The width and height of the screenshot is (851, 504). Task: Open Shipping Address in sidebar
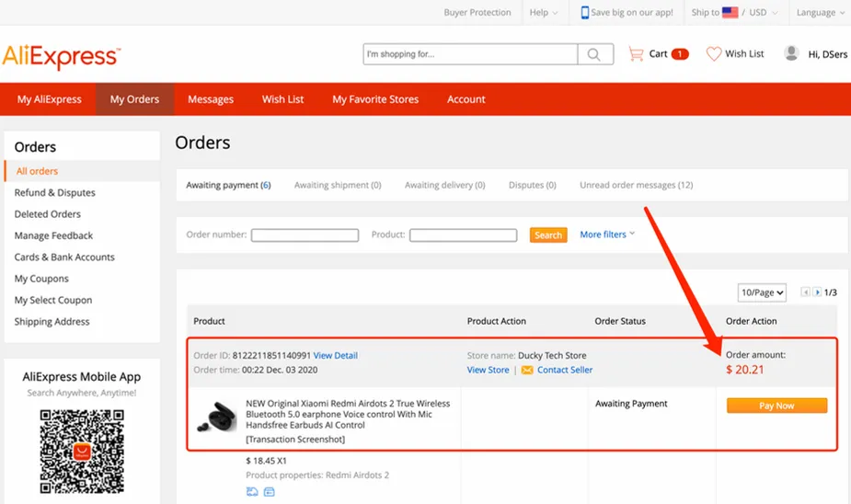52,322
